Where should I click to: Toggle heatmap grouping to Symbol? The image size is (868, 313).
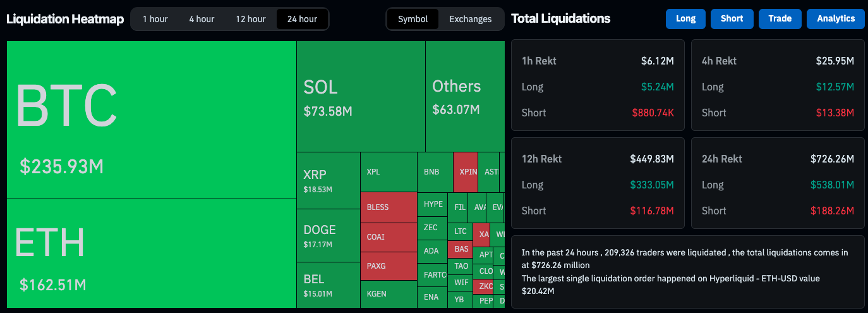(413, 19)
